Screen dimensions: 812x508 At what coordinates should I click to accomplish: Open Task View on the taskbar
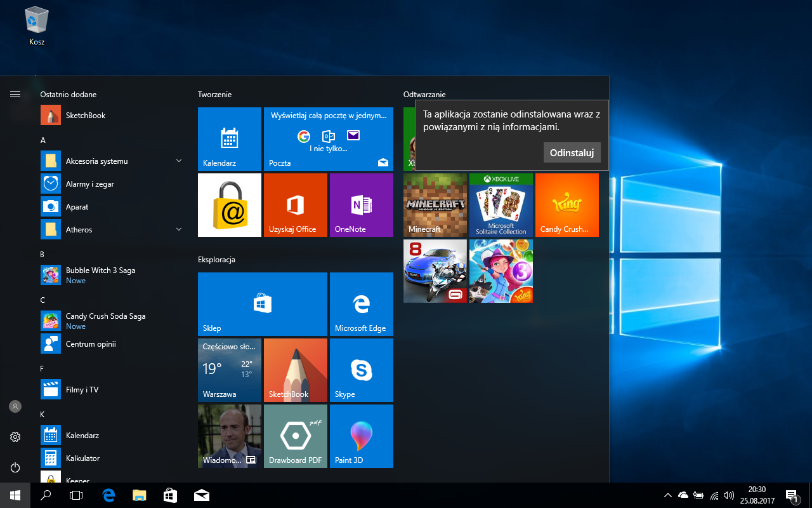click(x=76, y=495)
